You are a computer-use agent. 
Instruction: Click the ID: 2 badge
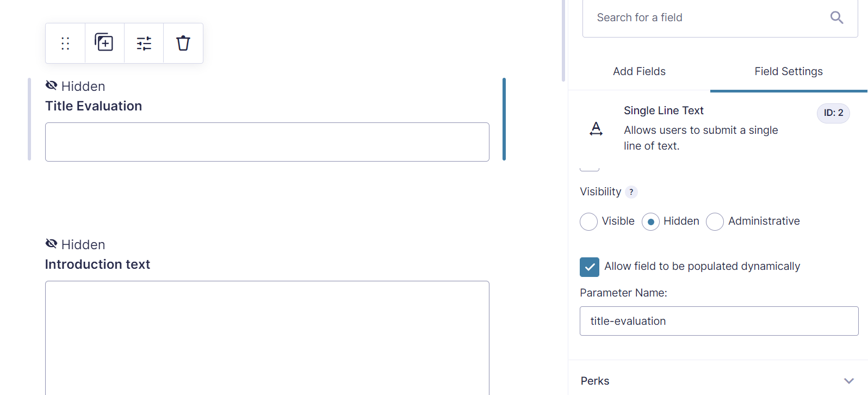point(833,113)
